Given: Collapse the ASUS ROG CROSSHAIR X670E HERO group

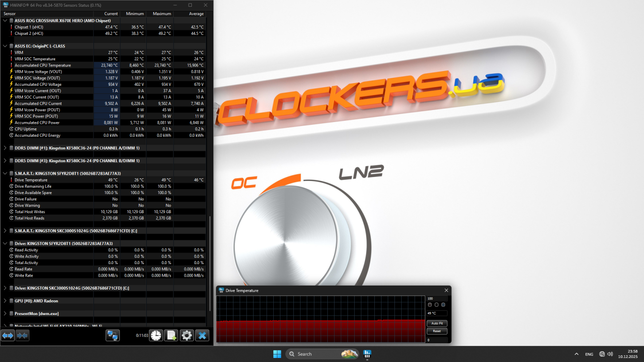Looking at the screenshot, I should click(x=5, y=21).
